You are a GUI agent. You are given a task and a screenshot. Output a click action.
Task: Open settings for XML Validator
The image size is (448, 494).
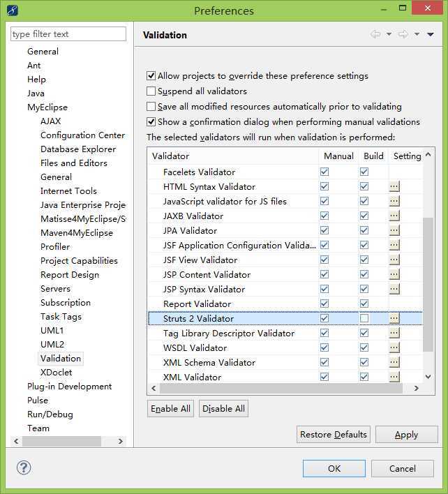pyautogui.click(x=394, y=377)
